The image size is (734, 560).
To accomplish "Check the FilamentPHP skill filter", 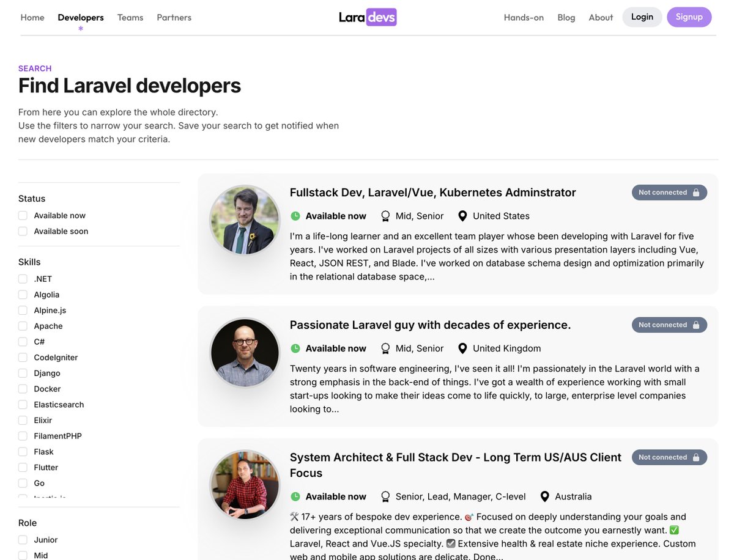I will [x=23, y=436].
